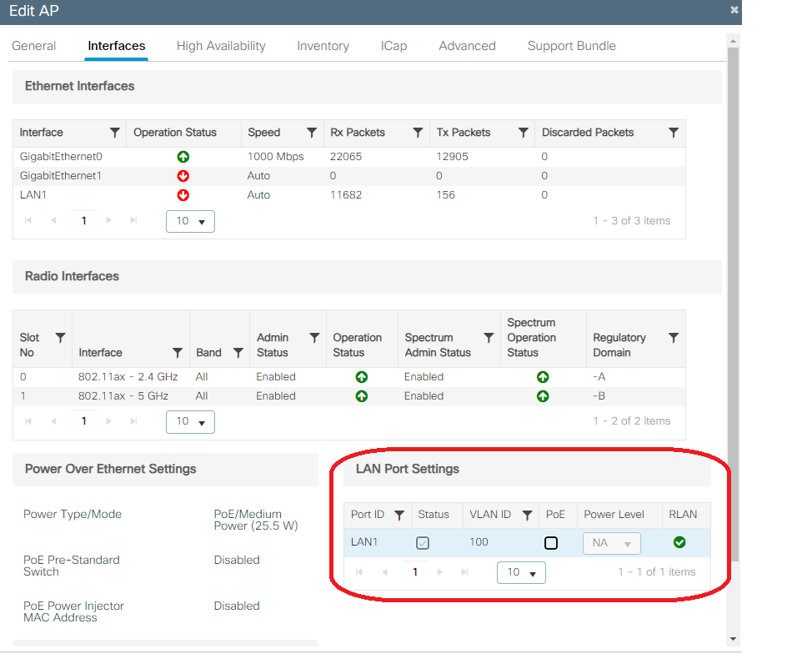Go to last page in Radio table
812x654 pixels.
pyautogui.click(x=133, y=421)
